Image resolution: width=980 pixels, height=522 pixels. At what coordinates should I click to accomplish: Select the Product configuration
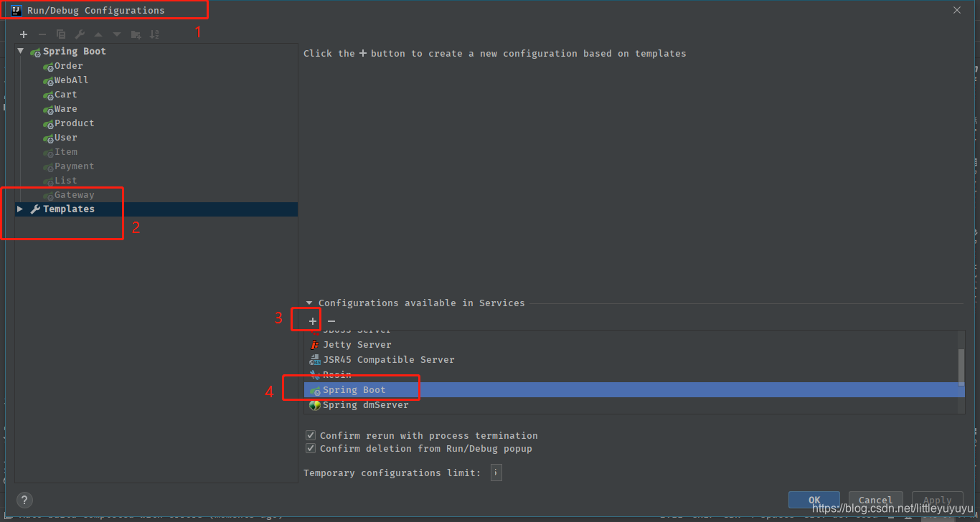[75, 123]
